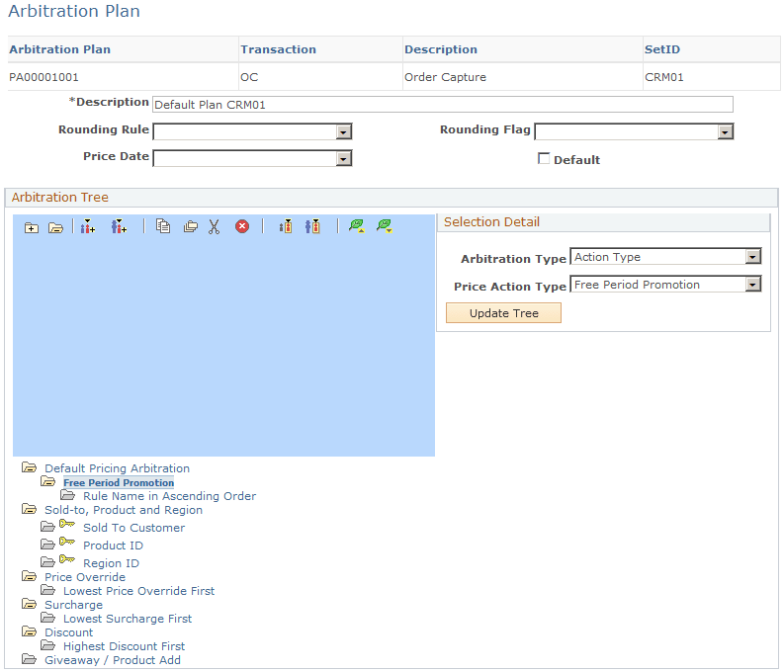Select the Sold To Customer tree node
This screenshot has width=784, height=672.
[134, 528]
